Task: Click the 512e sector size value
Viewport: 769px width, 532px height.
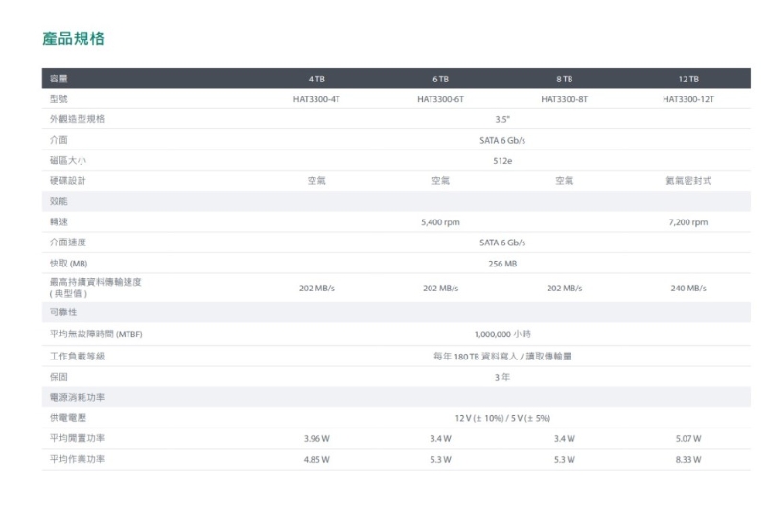Action: click(502, 161)
